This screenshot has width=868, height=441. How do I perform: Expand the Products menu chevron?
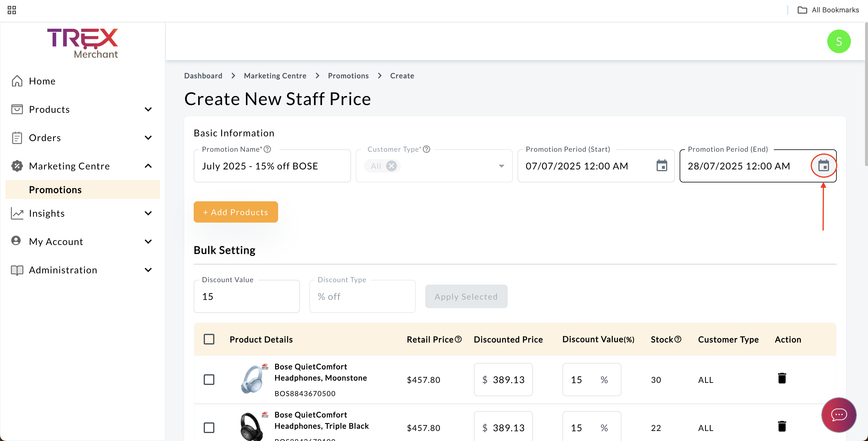(x=148, y=109)
